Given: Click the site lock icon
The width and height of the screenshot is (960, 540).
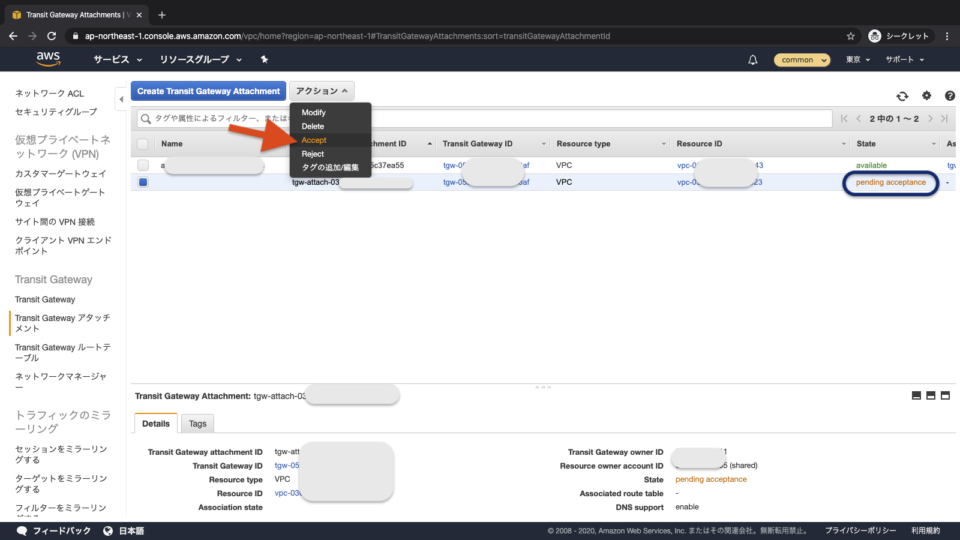Looking at the screenshot, I should click(x=75, y=36).
